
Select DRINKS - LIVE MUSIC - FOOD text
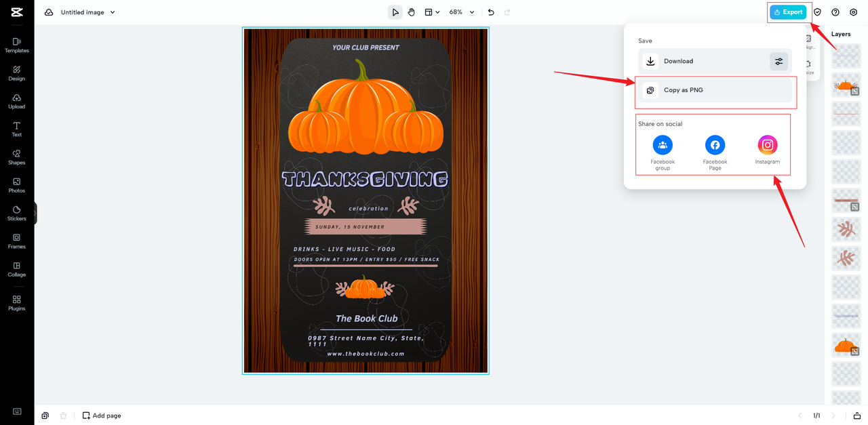tap(344, 249)
